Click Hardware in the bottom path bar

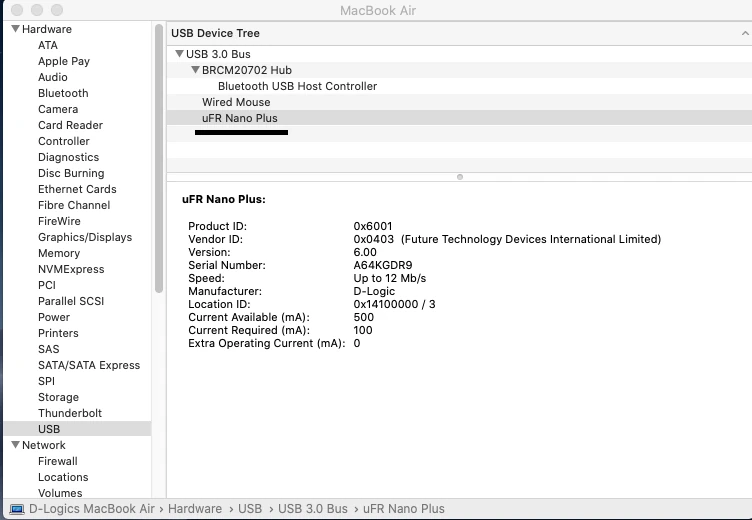pos(195,508)
